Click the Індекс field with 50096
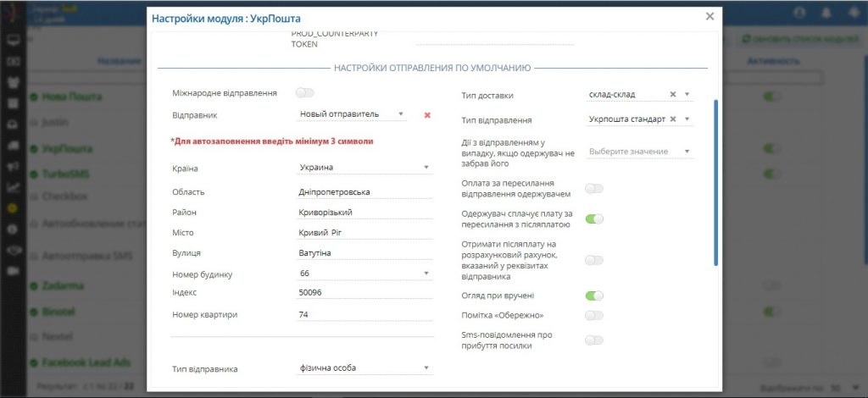868x398 pixels. pos(364,292)
